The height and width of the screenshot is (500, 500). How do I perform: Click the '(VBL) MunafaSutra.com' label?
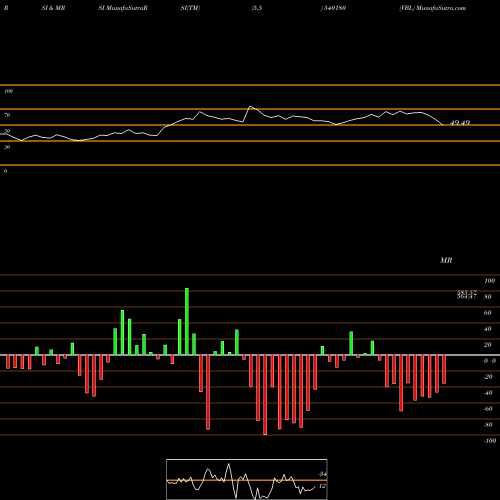pos(432,8)
